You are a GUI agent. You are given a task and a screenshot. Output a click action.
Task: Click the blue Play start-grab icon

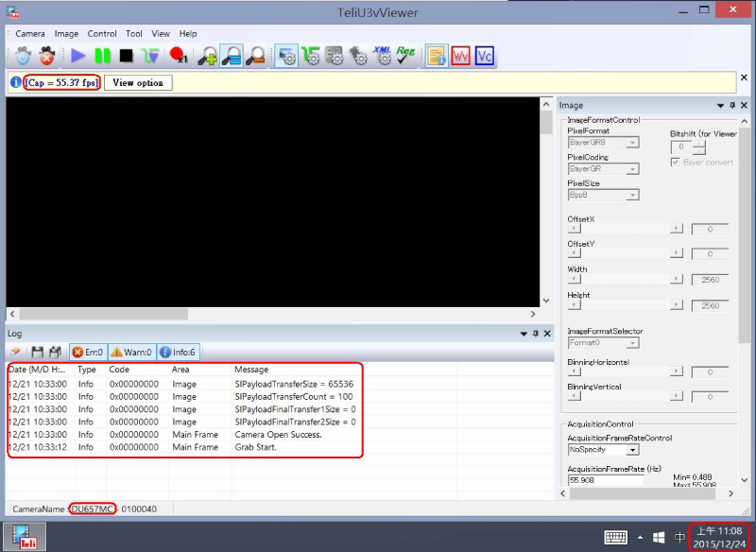(78, 56)
